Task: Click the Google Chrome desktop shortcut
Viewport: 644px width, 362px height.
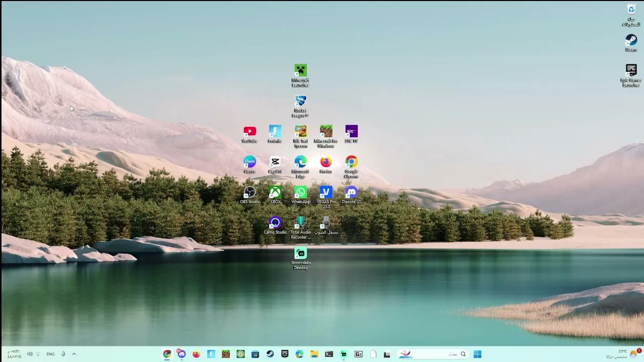Action: (351, 167)
